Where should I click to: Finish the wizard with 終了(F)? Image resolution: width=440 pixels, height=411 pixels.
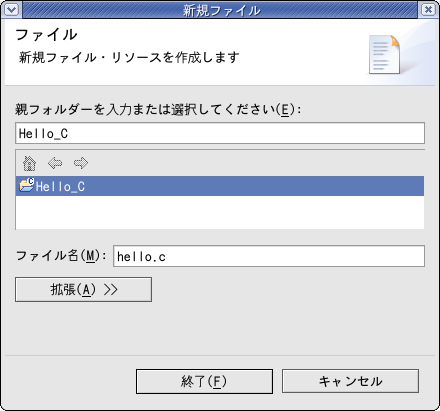tap(204, 381)
